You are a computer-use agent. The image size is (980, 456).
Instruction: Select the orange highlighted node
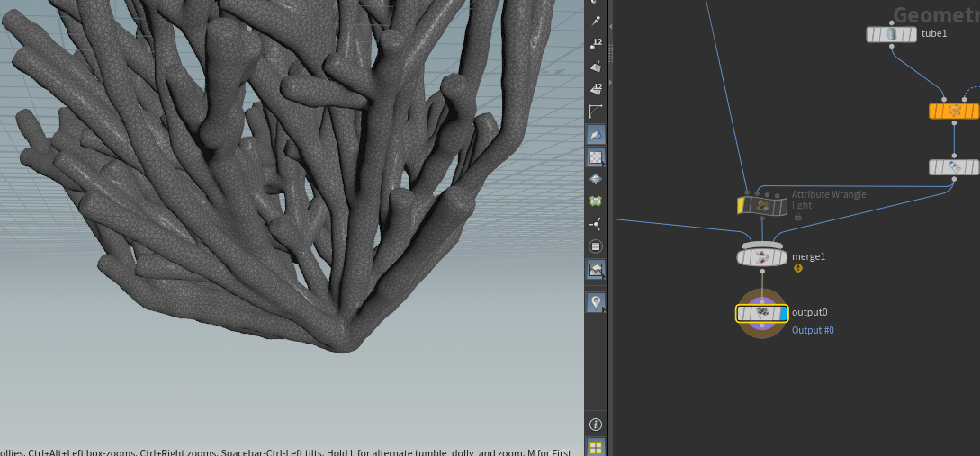(x=954, y=112)
